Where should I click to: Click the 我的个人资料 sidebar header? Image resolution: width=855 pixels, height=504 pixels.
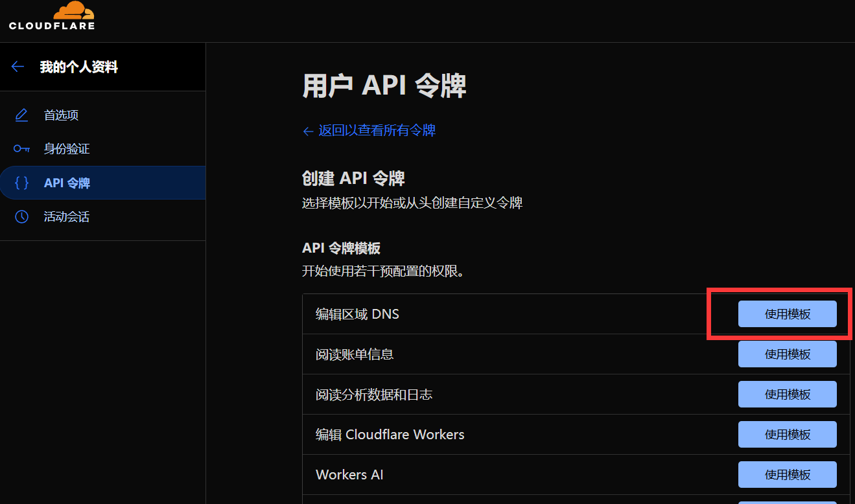point(78,67)
